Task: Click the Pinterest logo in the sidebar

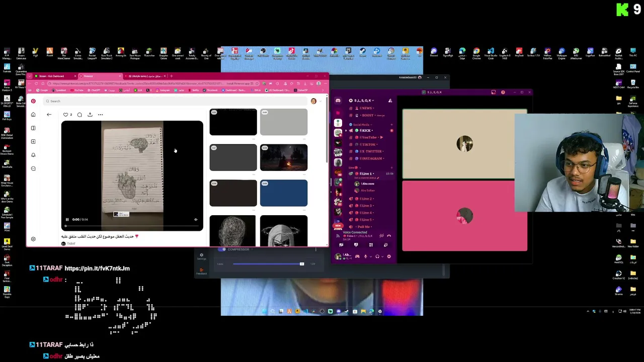Action: pos(33,101)
